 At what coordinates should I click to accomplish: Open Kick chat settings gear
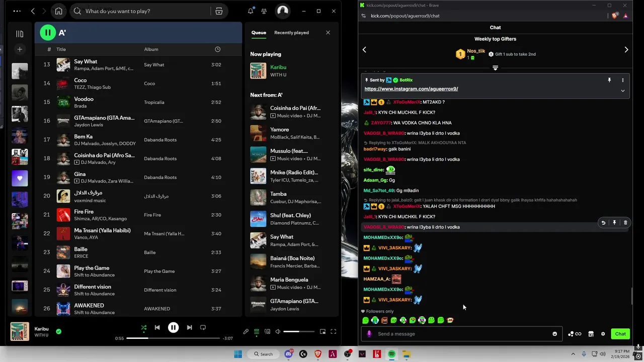coord(603,334)
